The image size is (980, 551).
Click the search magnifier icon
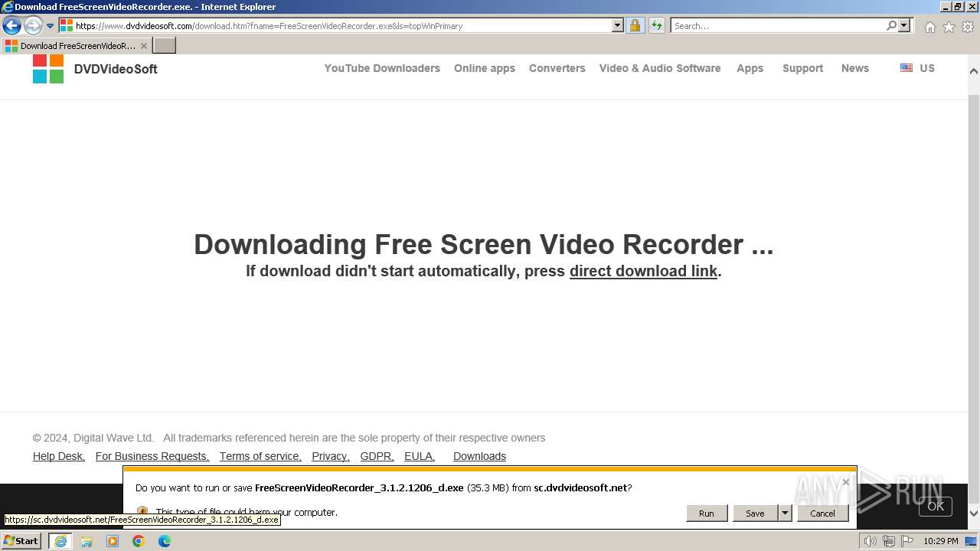click(x=891, y=25)
